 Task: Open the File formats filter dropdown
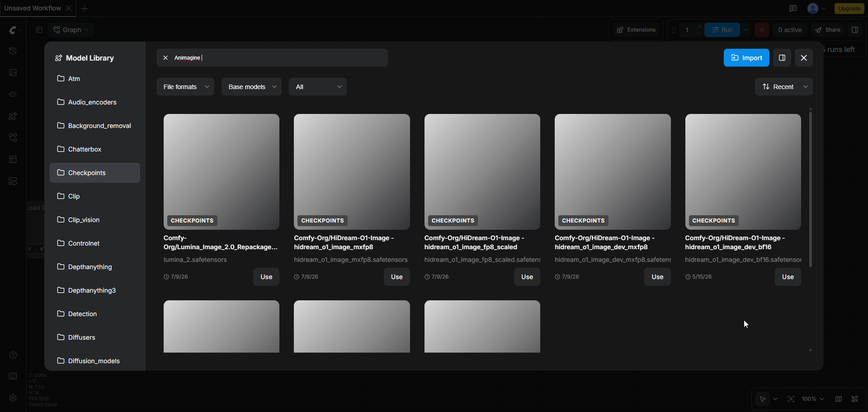coord(186,87)
